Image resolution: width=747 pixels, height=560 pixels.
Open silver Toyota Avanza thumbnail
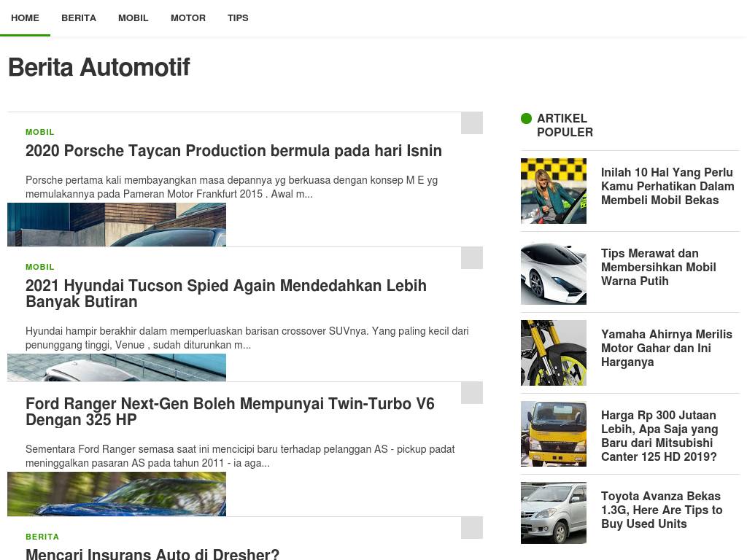(x=554, y=513)
